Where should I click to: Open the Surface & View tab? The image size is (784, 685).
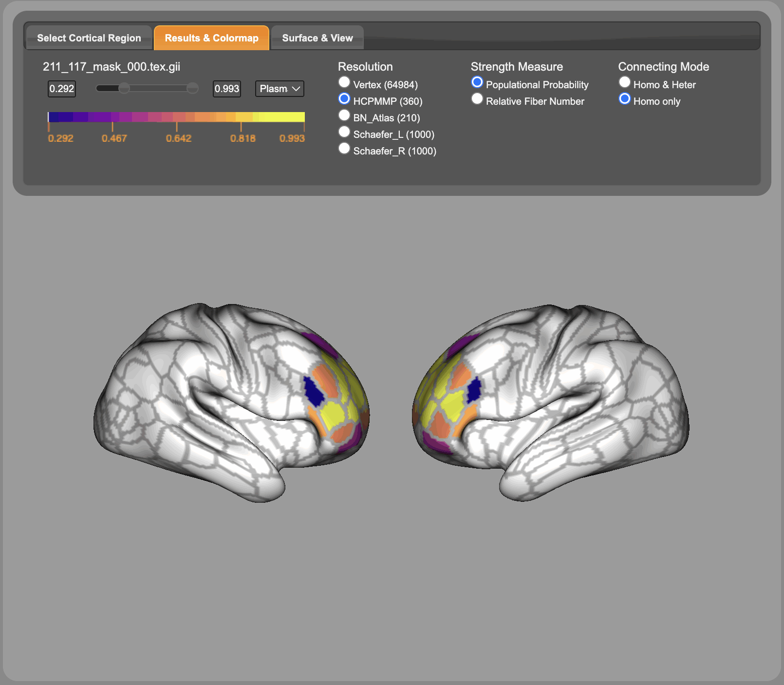(317, 38)
